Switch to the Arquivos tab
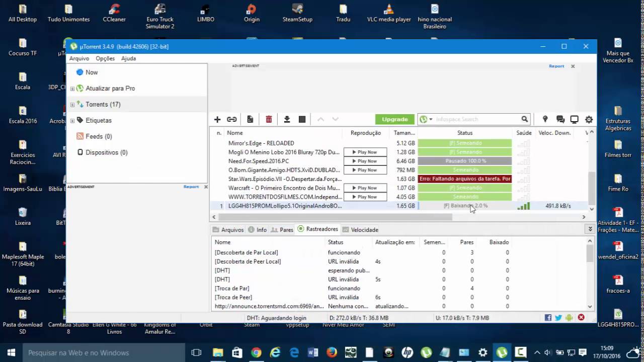Screen dimensions: 644x362 pyautogui.click(x=228, y=230)
